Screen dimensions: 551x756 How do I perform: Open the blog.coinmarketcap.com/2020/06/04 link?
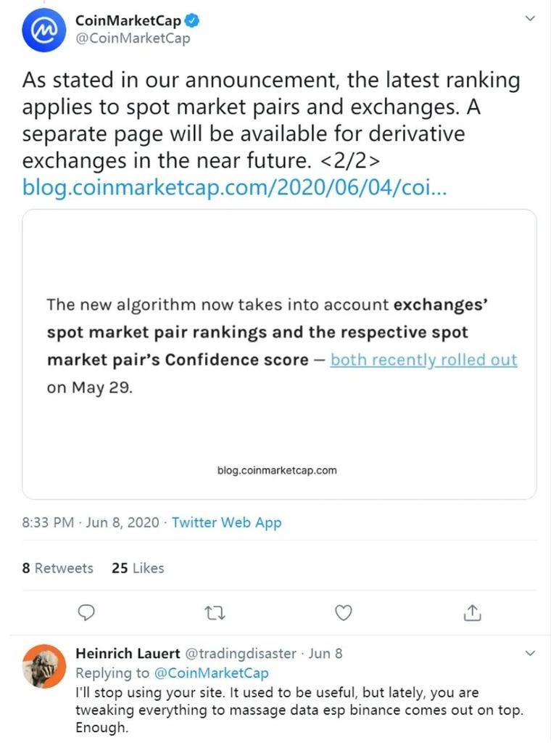click(232, 187)
